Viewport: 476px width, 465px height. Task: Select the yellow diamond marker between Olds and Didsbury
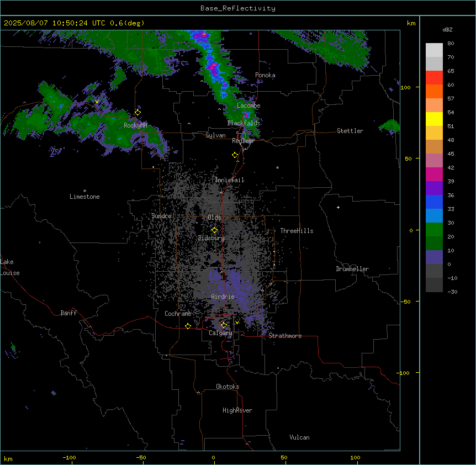click(215, 230)
